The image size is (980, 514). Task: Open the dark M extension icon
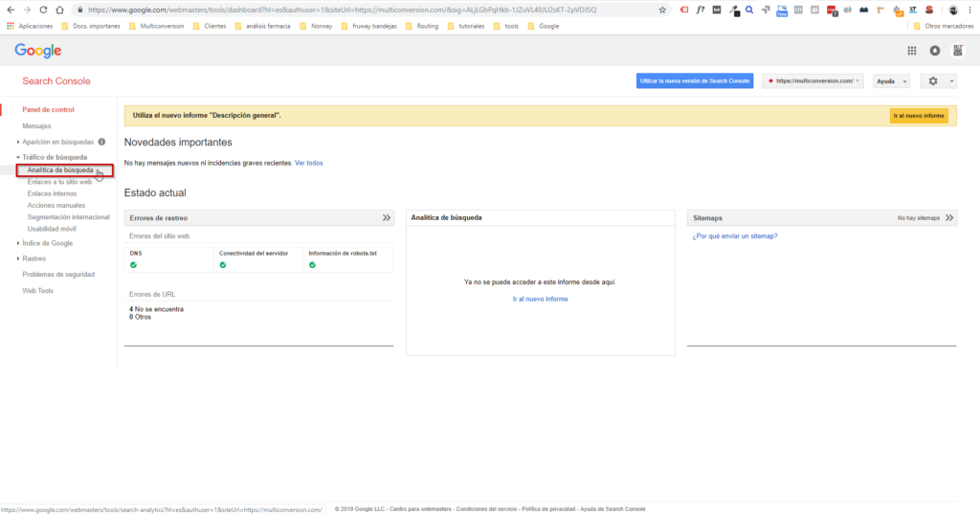pos(717,10)
